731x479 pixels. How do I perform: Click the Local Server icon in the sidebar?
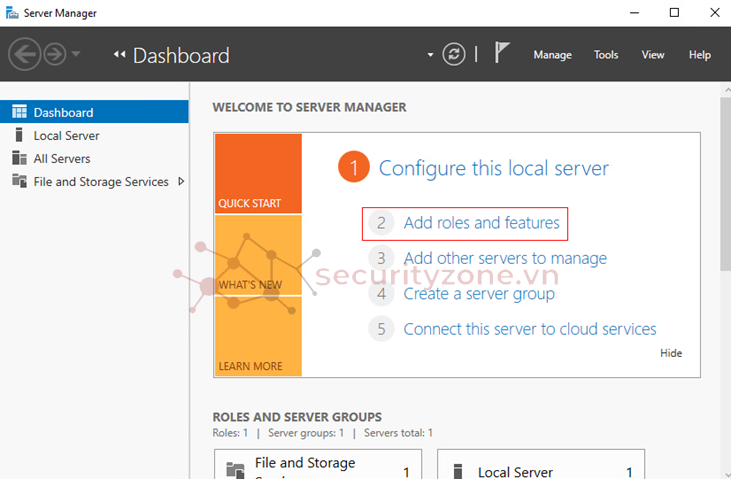coord(19,136)
